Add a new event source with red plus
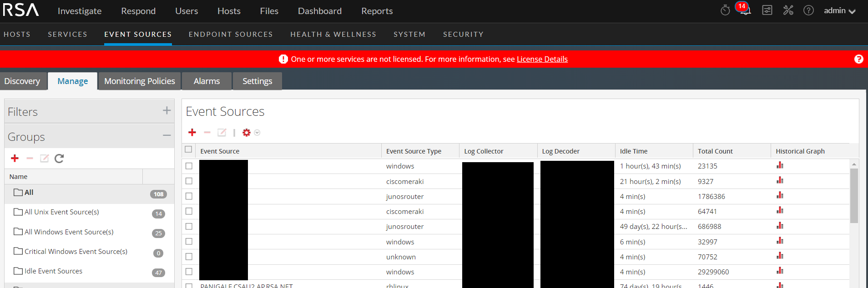Screen dimensions: 868x288 tap(192, 132)
